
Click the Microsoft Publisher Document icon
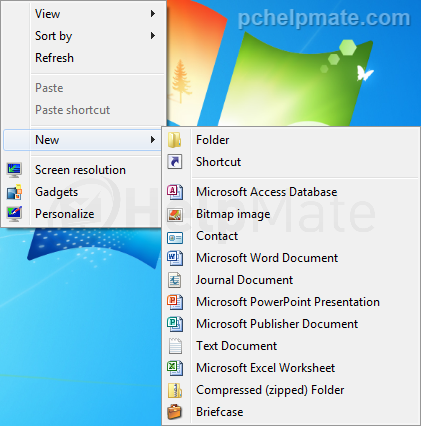(x=175, y=324)
